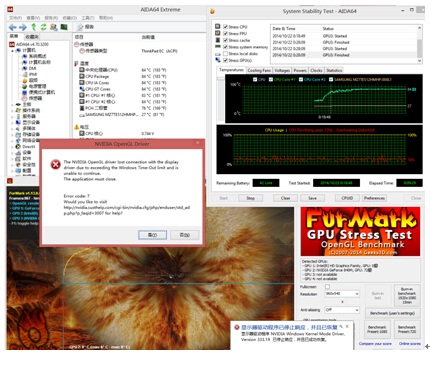Select the IPMI item in AIDA64 tree
Image resolution: width=430 pixels, height=369 pixels.
click(x=29, y=74)
